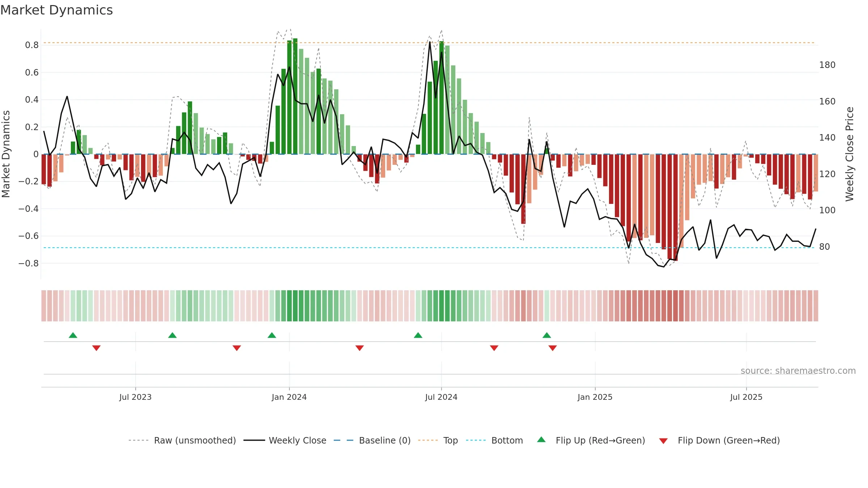Click the Market Dynamics y-axis title

click(x=6, y=154)
